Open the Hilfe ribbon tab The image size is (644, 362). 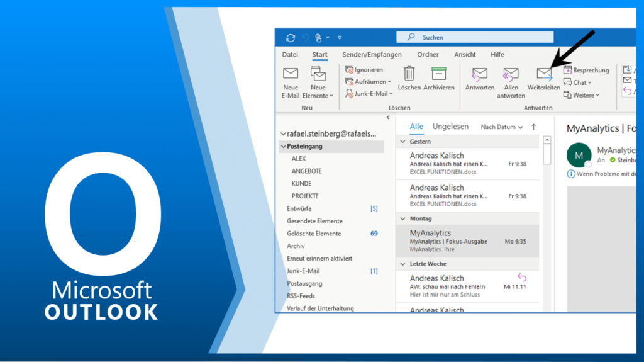tap(497, 54)
